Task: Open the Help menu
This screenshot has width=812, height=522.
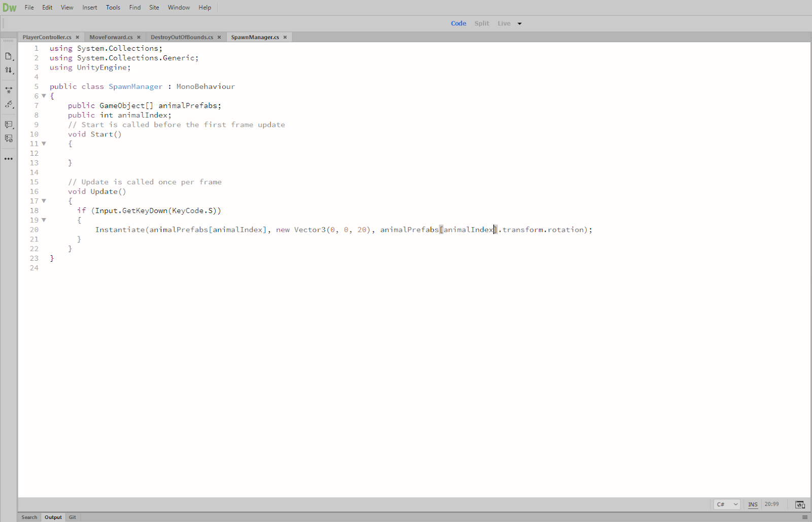Action: pos(205,8)
